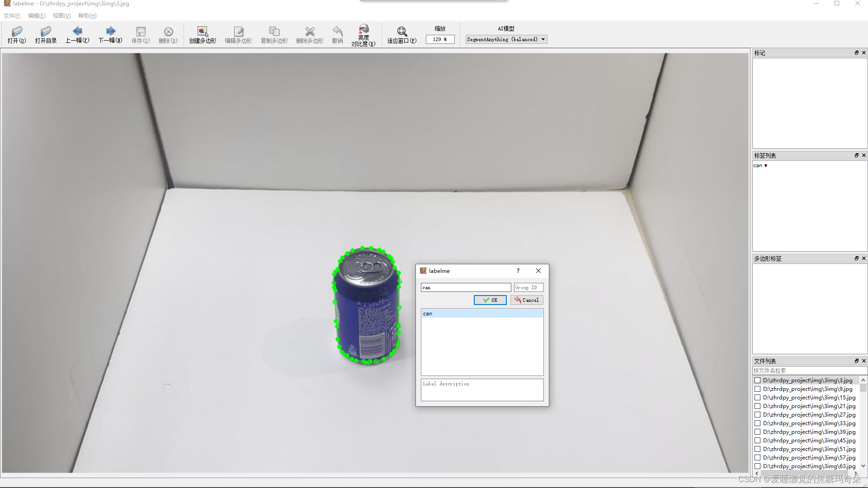Open the View menu
868x488 pixels.
click(61, 16)
